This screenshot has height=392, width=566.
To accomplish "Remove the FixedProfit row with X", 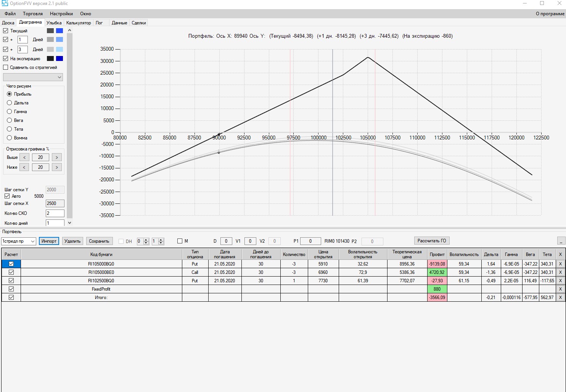I will coord(560,289).
